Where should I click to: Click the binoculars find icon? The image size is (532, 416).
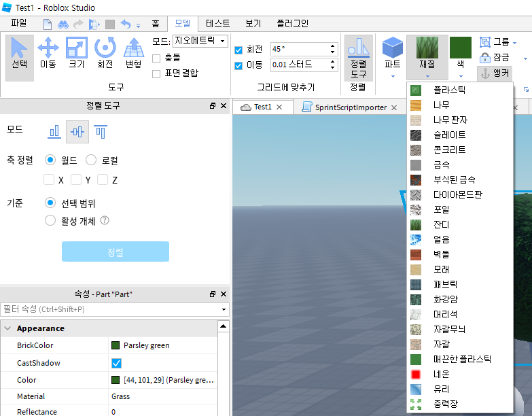coord(63,24)
